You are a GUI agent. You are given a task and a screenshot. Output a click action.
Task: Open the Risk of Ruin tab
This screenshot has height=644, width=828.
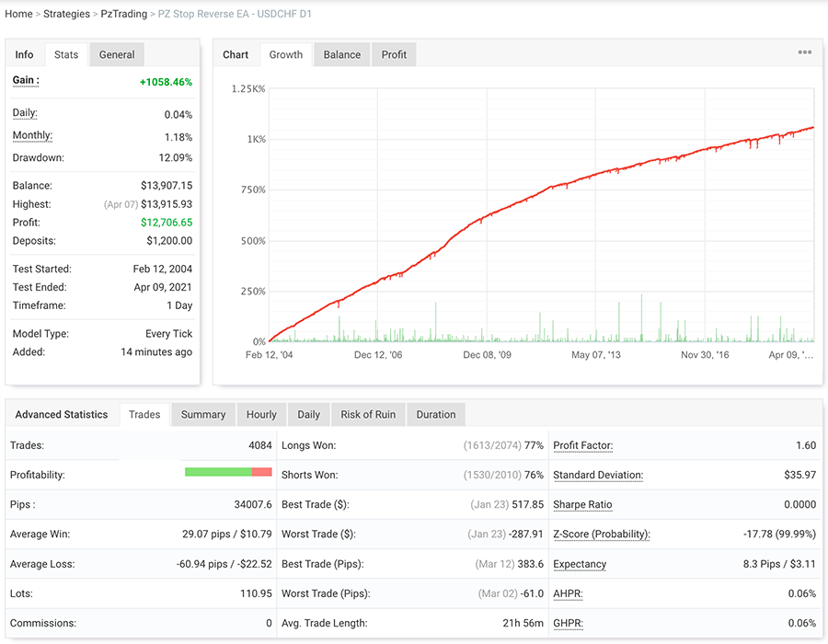(368, 414)
